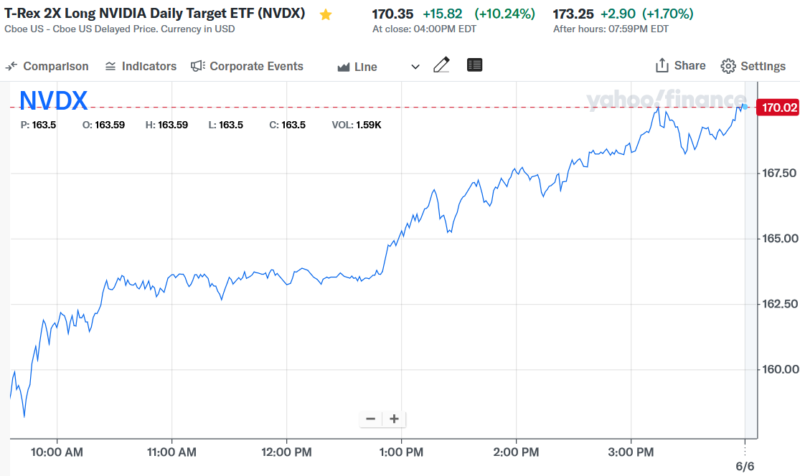This screenshot has width=800, height=476.
Task: Click the Comparison arrows icon
Action: click(12, 67)
